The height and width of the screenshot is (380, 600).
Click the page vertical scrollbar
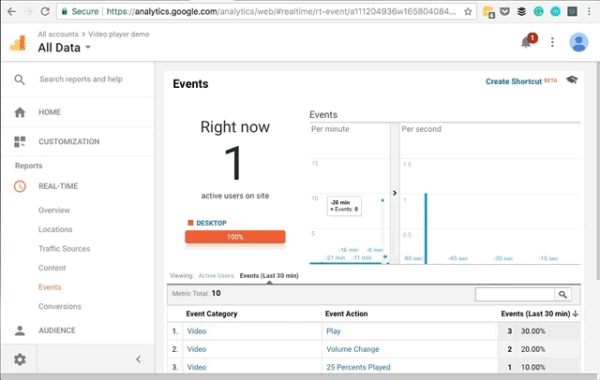598,172
